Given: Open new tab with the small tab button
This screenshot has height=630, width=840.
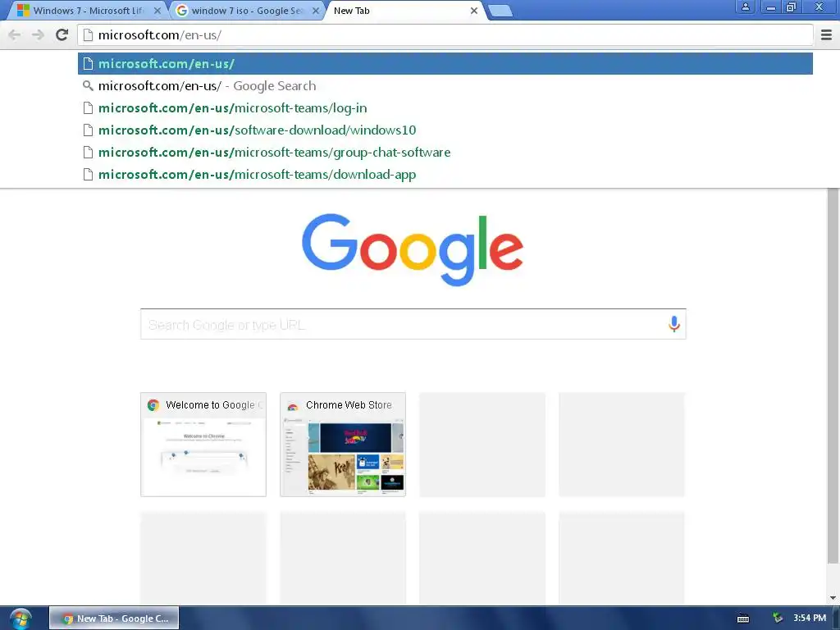Looking at the screenshot, I should (x=501, y=11).
